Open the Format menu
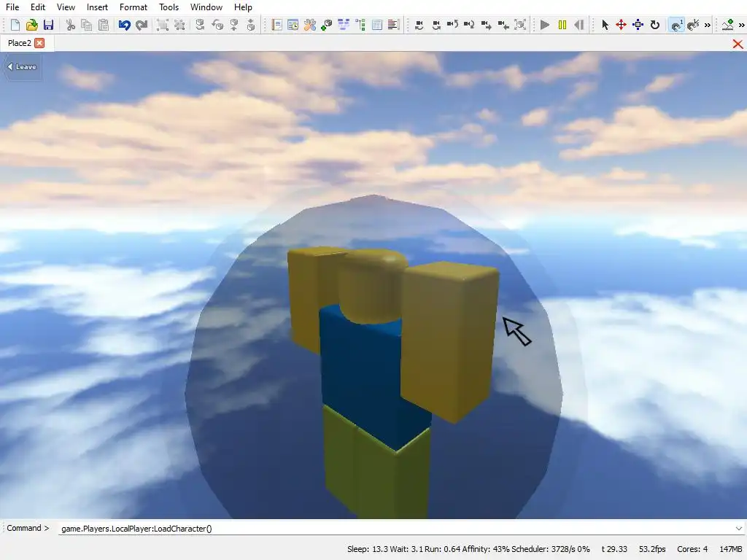Screen dimensions: 747x560 click(133, 7)
